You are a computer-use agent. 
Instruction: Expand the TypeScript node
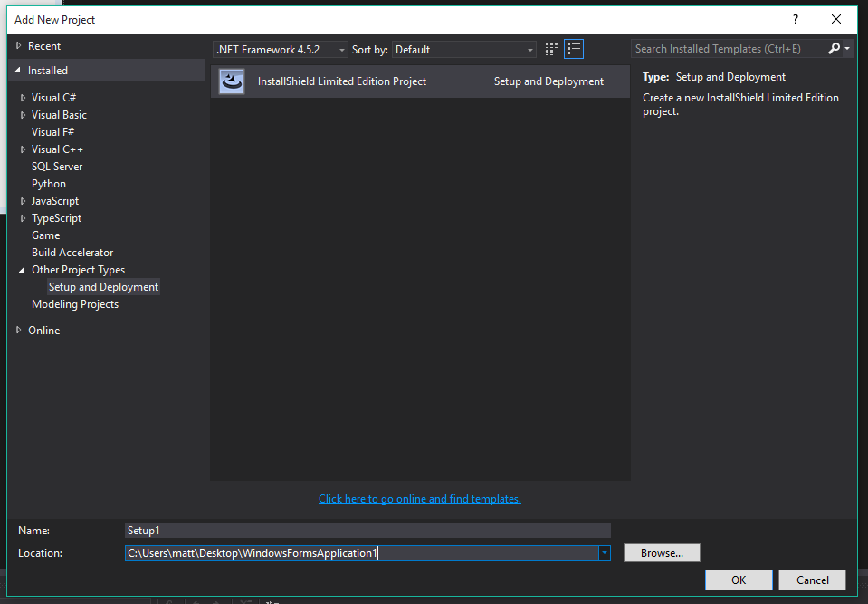pyautogui.click(x=23, y=217)
